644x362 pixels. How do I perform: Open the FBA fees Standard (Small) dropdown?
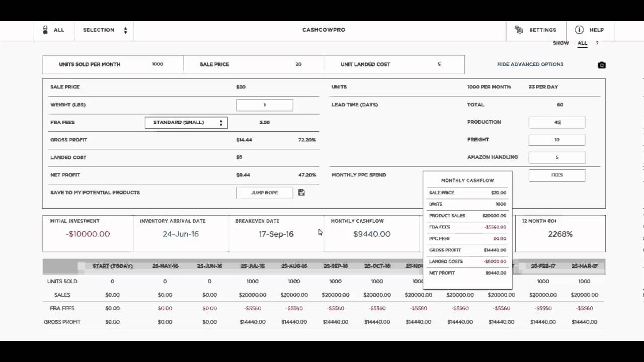click(x=186, y=123)
